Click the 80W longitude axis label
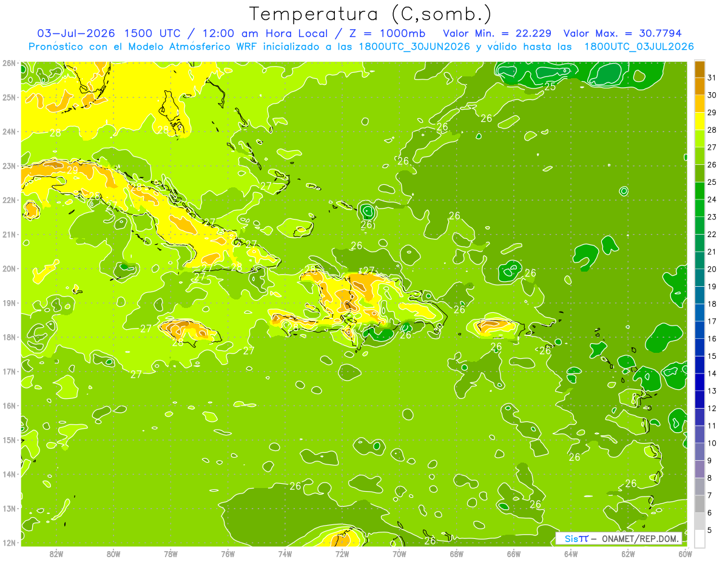728x562 pixels. coord(113,554)
